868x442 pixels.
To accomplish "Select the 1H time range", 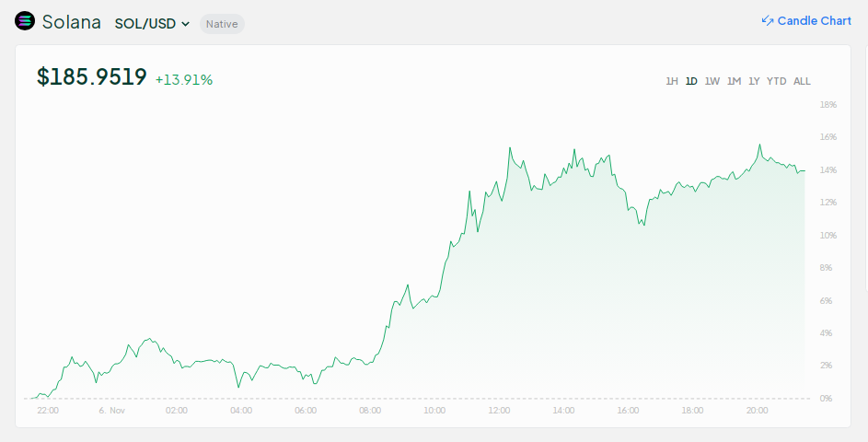I will click(x=672, y=81).
